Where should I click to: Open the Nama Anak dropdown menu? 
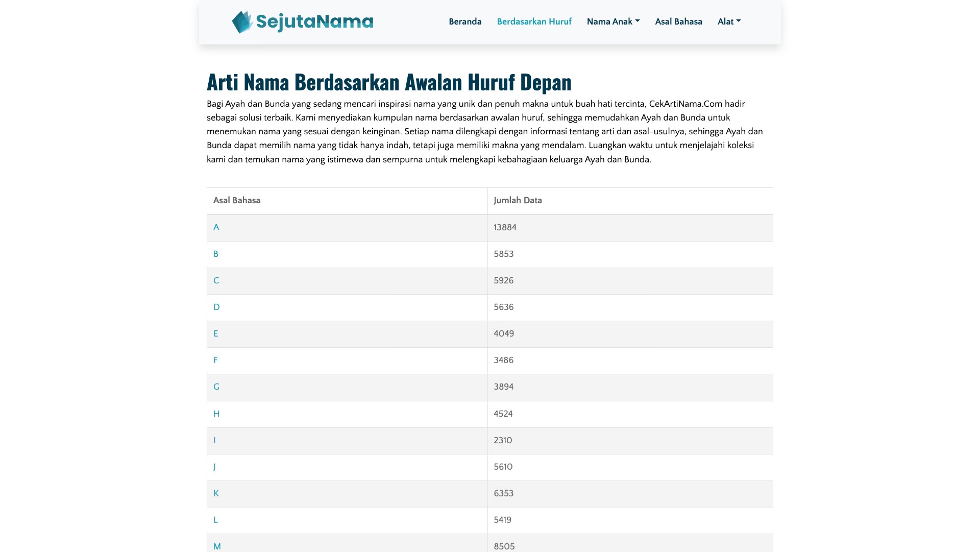click(x=610, y=21)
